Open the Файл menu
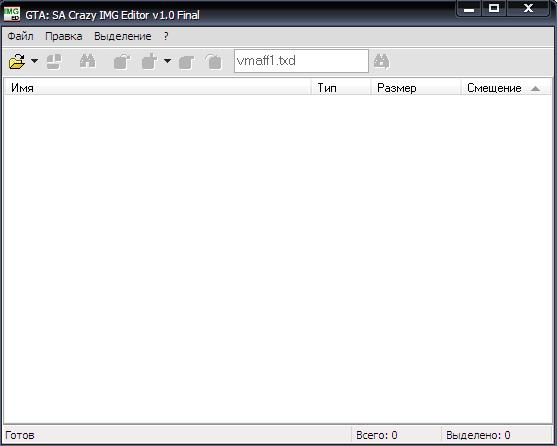557x446 pixels. pyautogui.click(x=21, y=36)
